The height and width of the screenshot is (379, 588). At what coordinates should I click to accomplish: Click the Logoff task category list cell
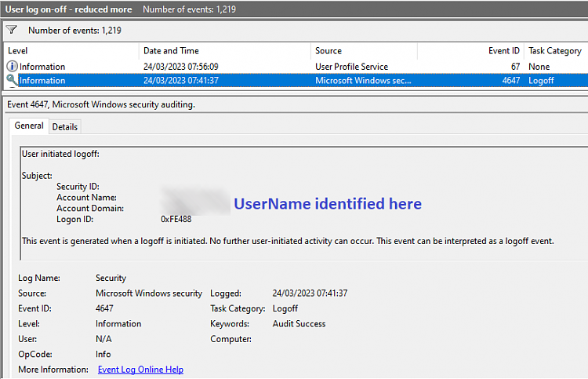[x=541, y=81]
